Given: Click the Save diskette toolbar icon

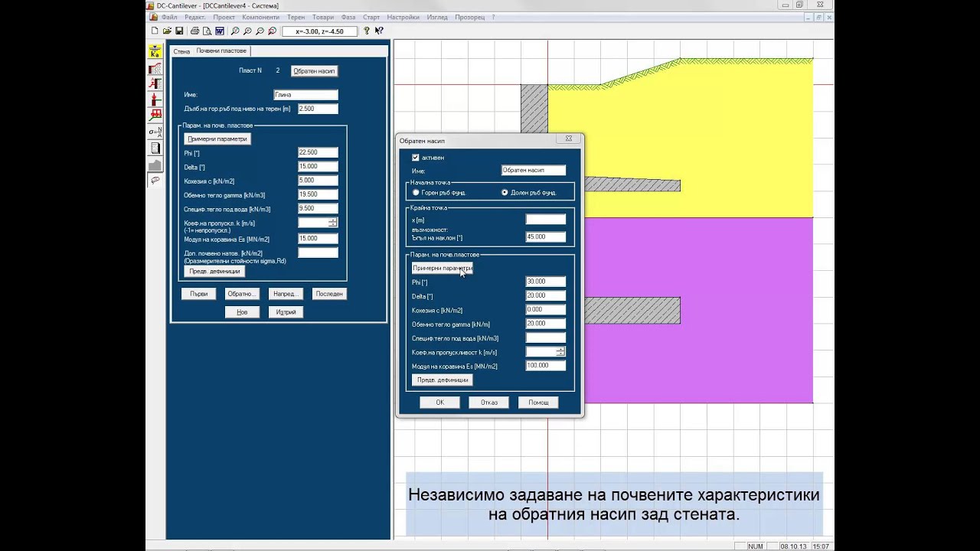Looking at the screenshot, I should tap(179, 31).
